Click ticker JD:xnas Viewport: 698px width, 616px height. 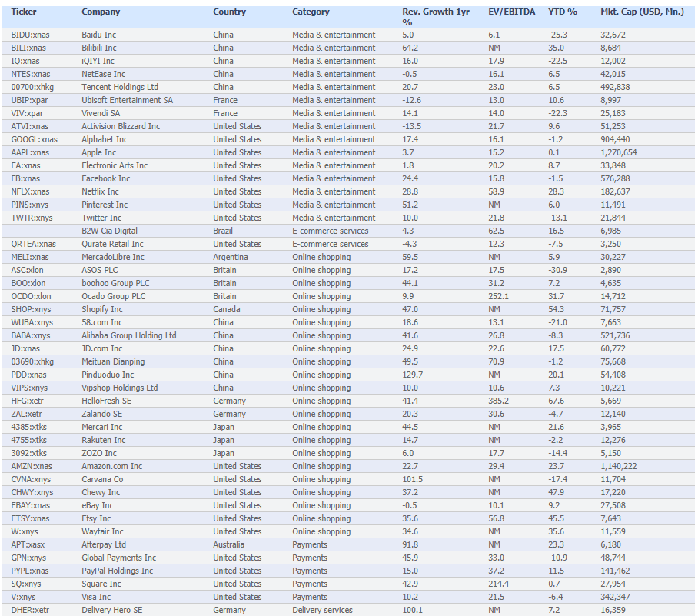[x=25, y=348]
